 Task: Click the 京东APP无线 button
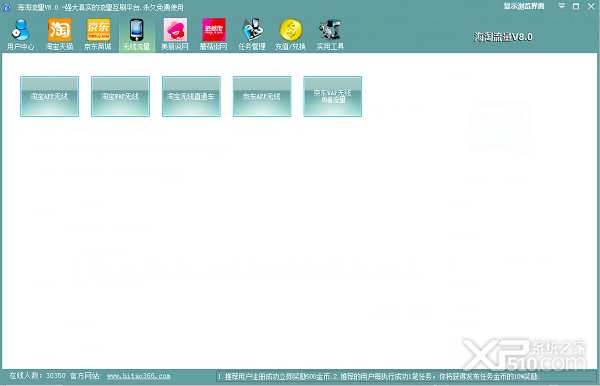click(x=262, y=96)
